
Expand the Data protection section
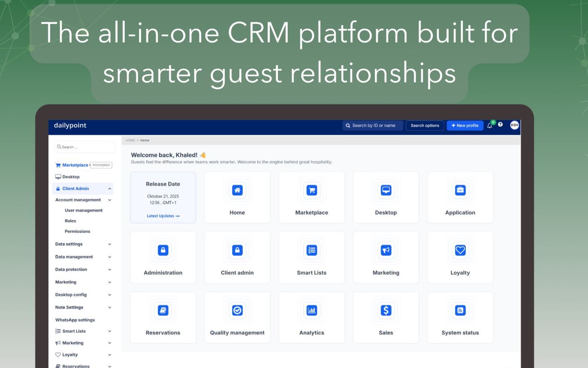pos(109,270)
